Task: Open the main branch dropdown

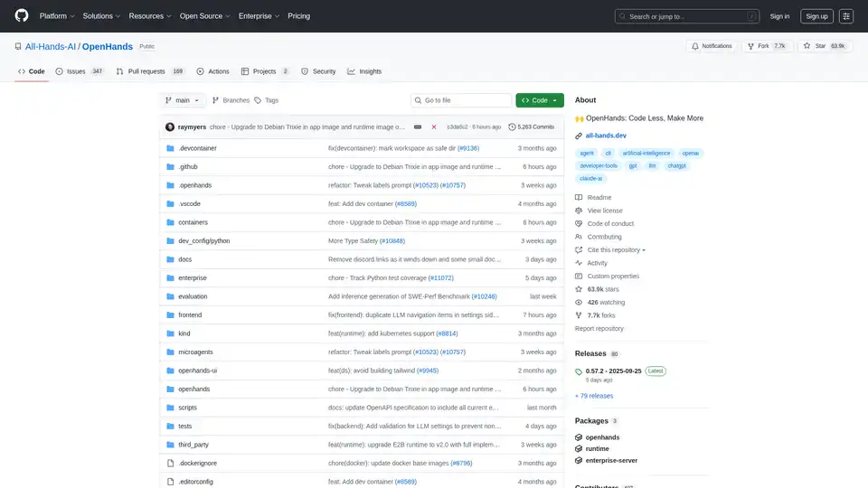Action: [x=184, y=100]
